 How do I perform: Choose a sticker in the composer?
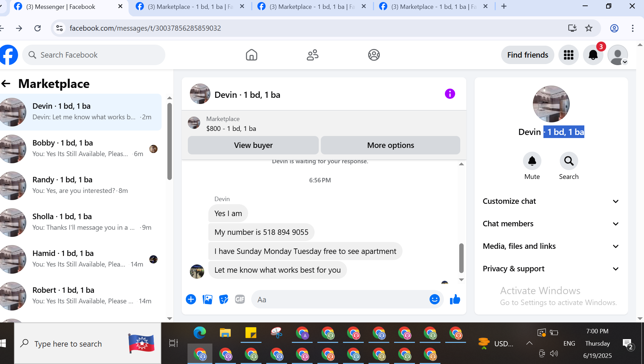224,300
